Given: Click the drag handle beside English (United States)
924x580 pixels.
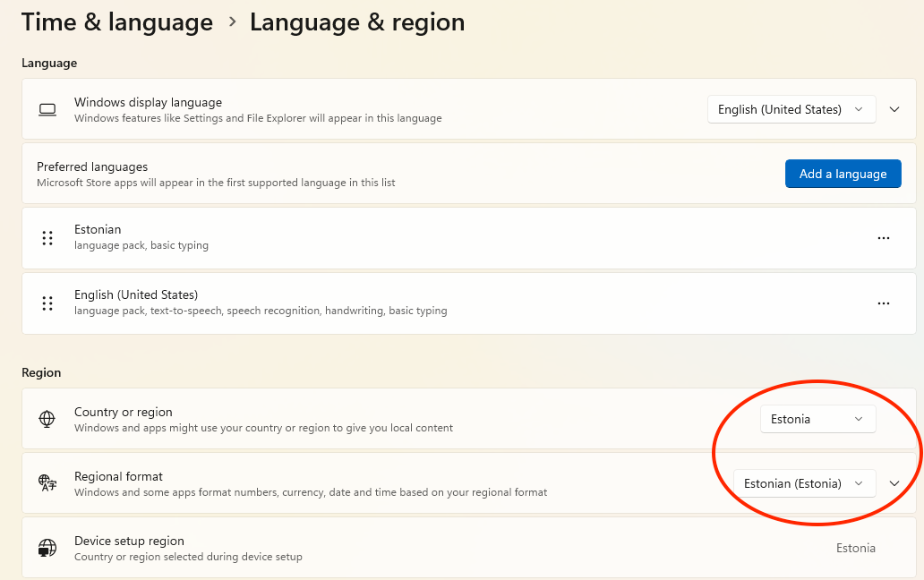Looking at the screenshot, I should pos(47,303).
